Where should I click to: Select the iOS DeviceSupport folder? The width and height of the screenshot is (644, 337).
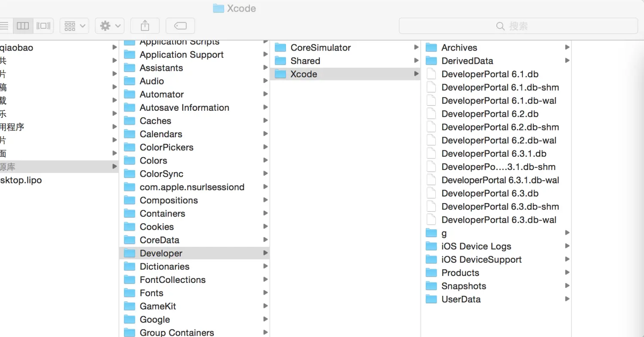point(496,260)
